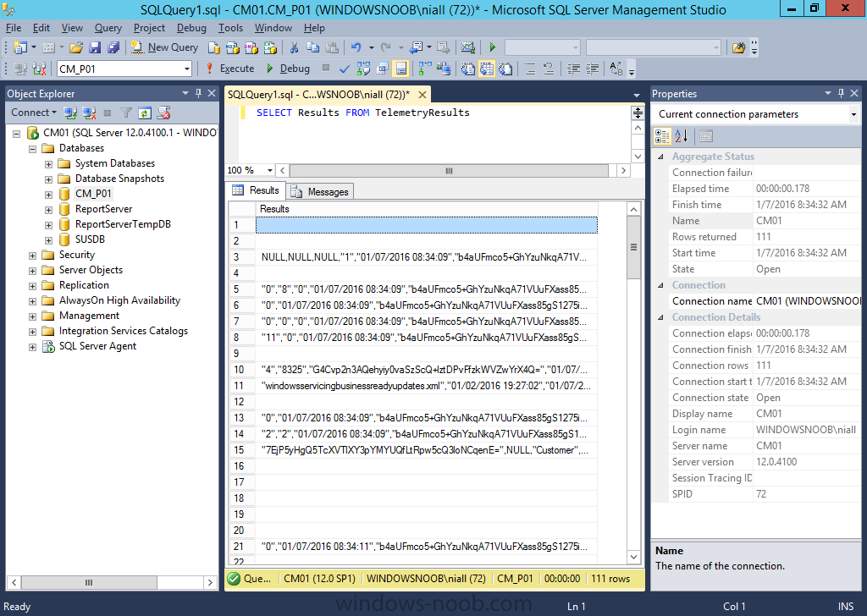The image size is (867, 616).
Task: Switch Properties to Categorized view
Action: click(662, 135)
